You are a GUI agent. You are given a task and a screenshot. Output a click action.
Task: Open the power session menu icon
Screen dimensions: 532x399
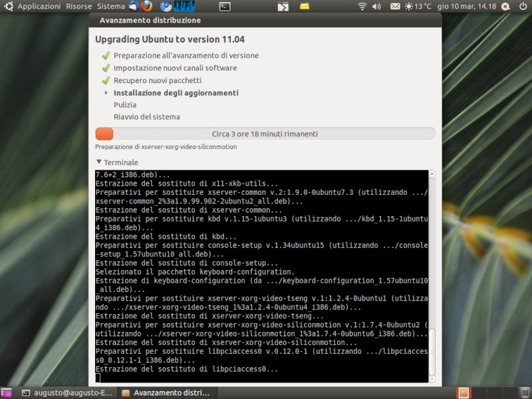523,6
